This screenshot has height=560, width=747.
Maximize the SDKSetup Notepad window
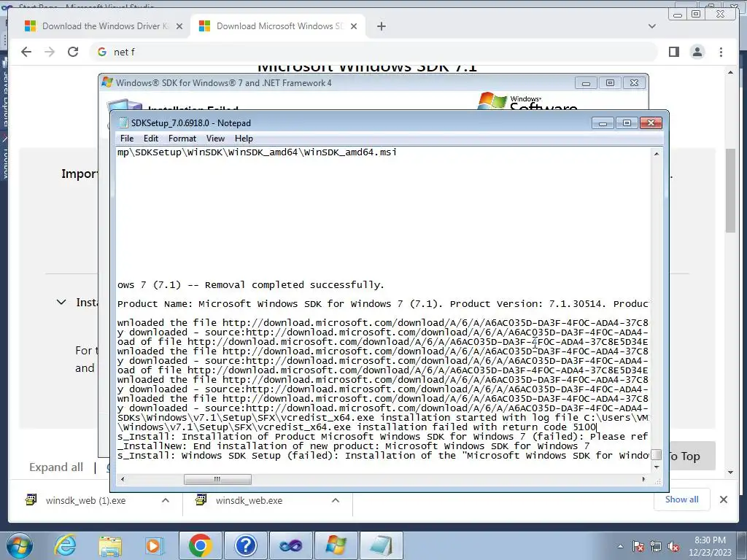click(627, 122)
